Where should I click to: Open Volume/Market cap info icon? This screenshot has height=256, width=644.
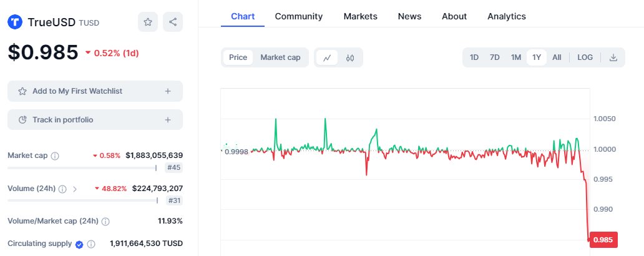point(105,222)
